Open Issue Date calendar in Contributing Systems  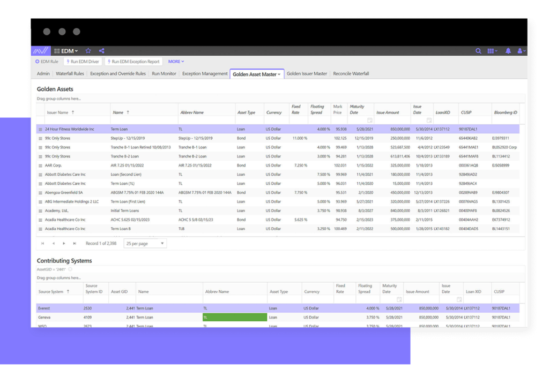pyautogui.click(x=459, y=300)
